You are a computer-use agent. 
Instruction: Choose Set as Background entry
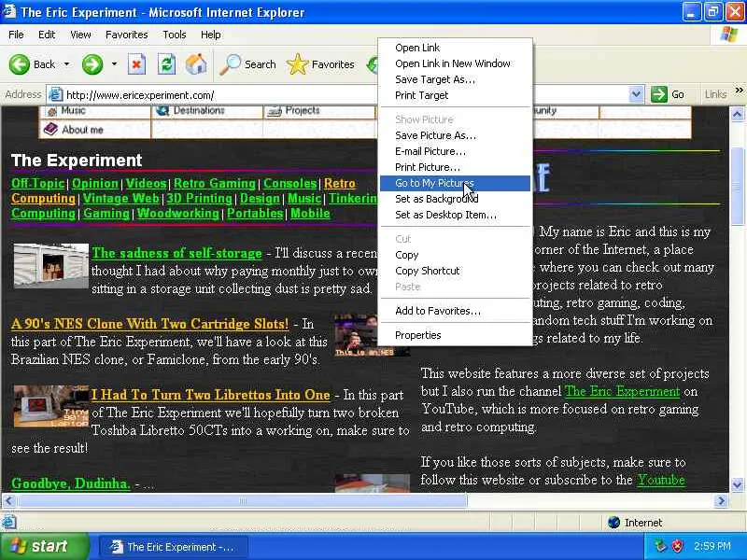pyautogui.click(x=455, y=199)
